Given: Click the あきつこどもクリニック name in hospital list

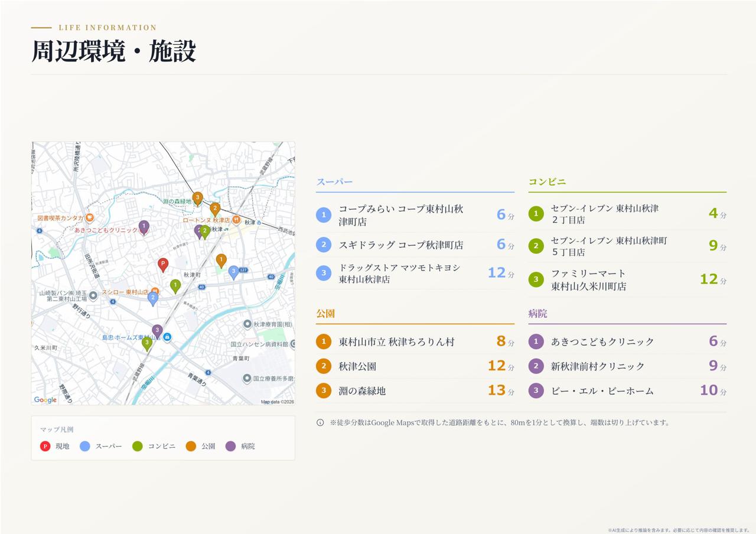Looking at the screenshot, I should 602,341.
